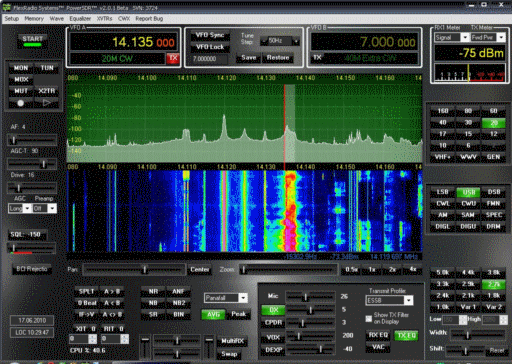Open the Setup menu
This screenshot has height=364, width=512.
point(12,19)
